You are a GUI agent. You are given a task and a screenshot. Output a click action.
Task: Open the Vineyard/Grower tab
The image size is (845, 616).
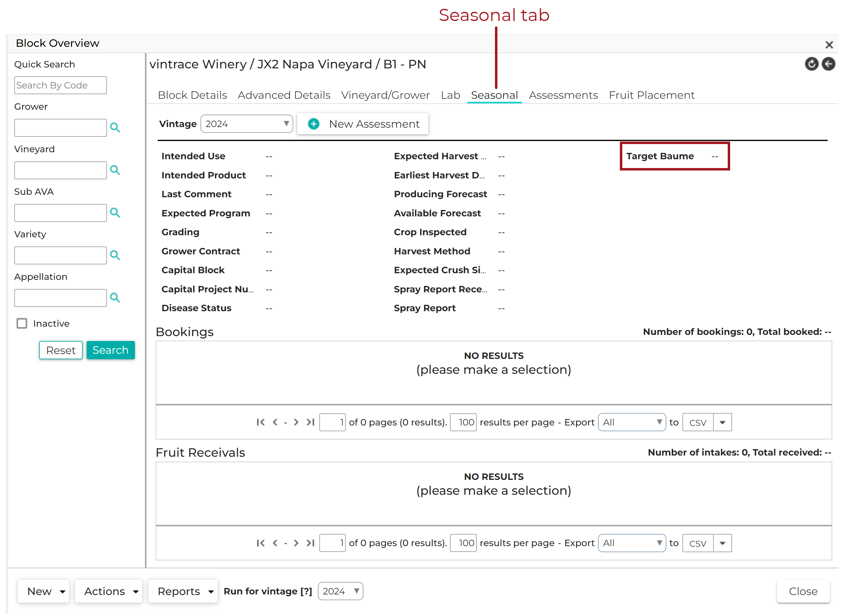pyautogui.click(x=386, y=95)
